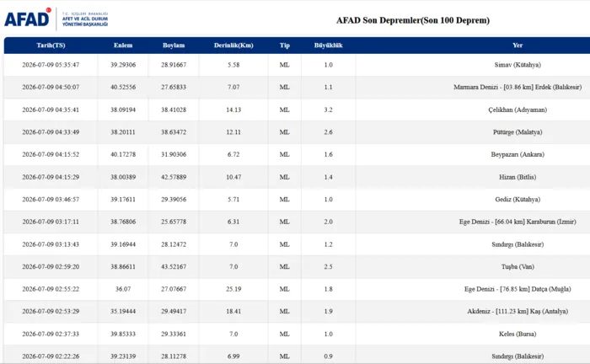Click the magnitude 3.2 cell
Image resolution: width=590 pixels, height=364 pixels.
click(x=328, y=110)
